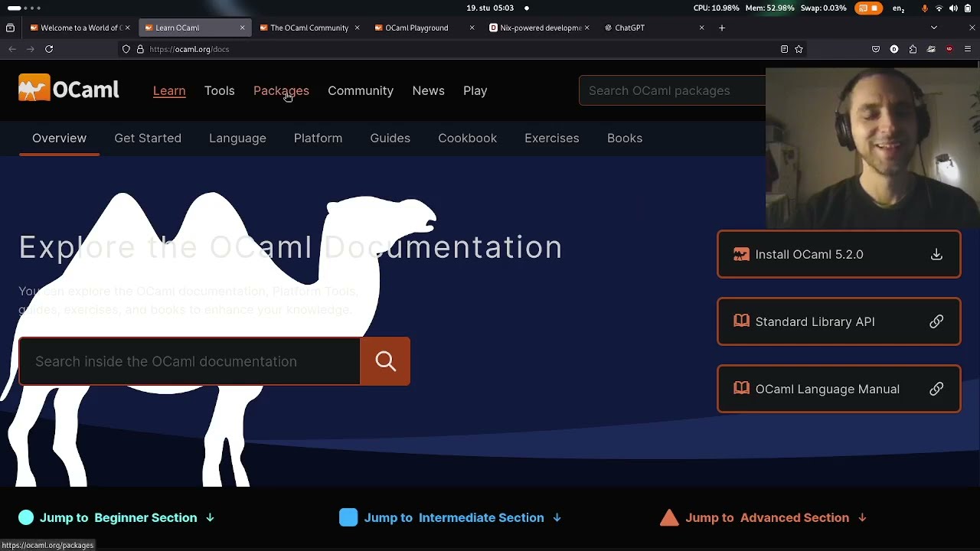This screenshot has width=980, height=551.
Task: Open the Standard Library API link
Action: point(838,321)
